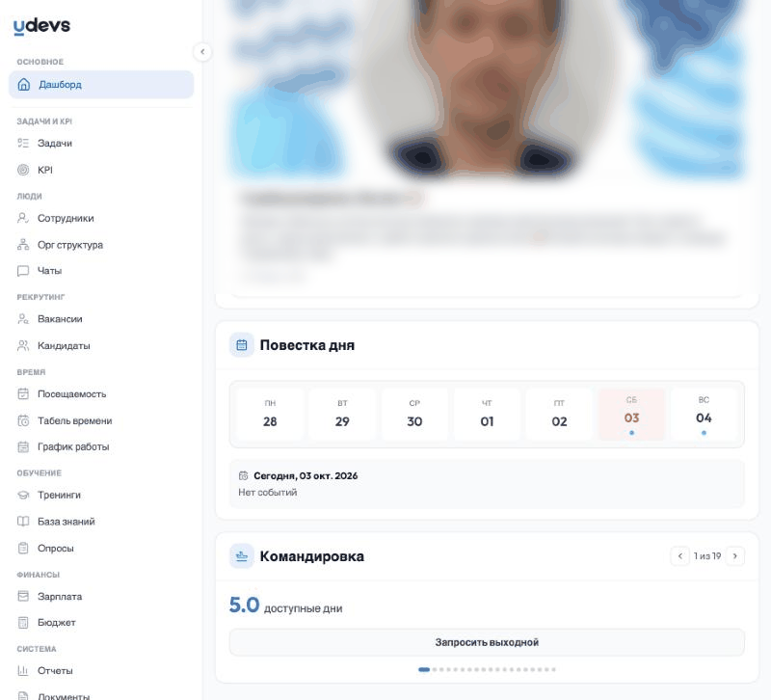The height and width of the screenshot is (700, 771).
Task: Click the Задачи checklist icon
Action: (x=23, y=143)
